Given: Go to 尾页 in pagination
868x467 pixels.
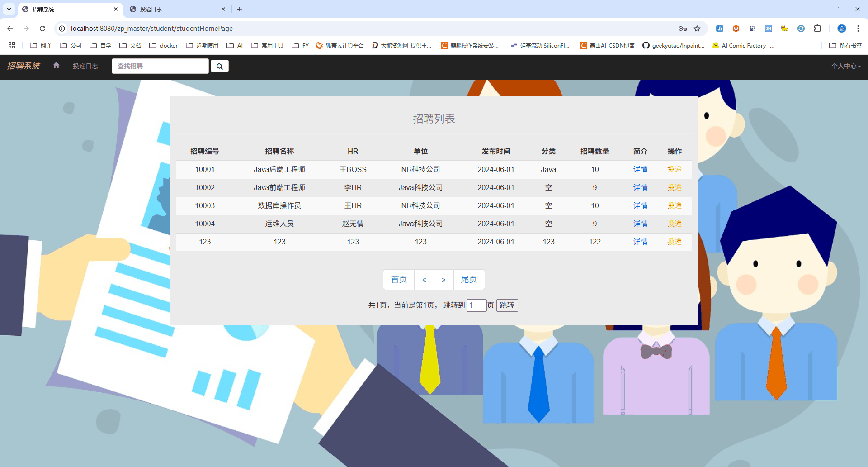Looking at the screenshot, I should coord(469,280).
